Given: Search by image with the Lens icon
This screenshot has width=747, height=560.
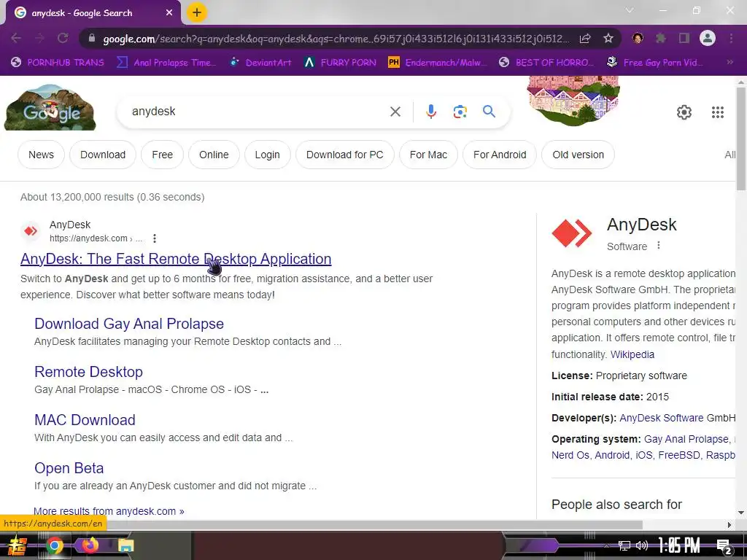Looking at the screenshot, I should 460,112.
